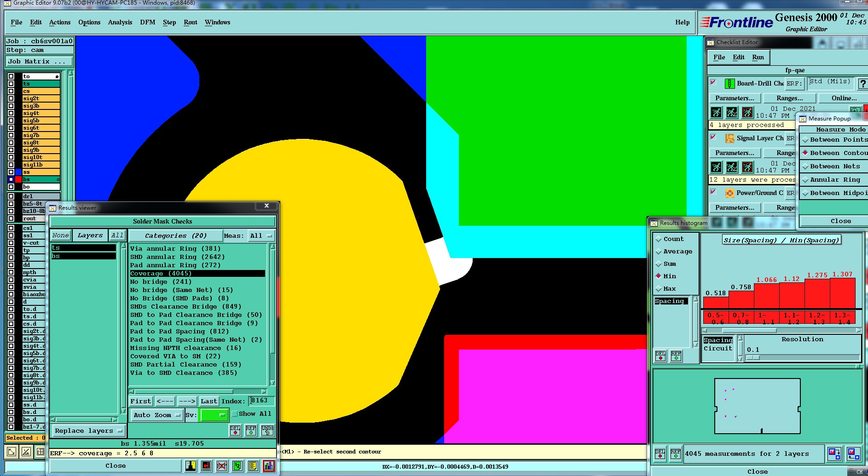Select Average radio in Results histogram
Screen dimensions: 868x476
(659, 252)
